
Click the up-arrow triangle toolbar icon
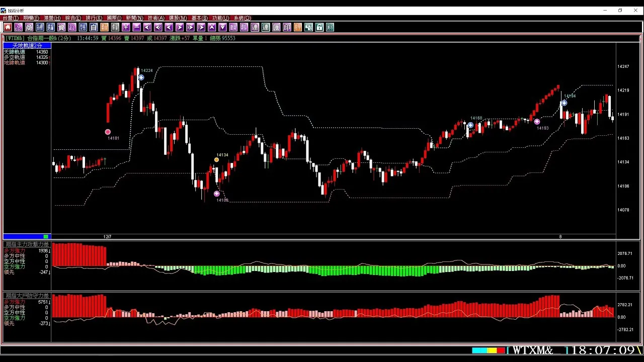[212, 27]
